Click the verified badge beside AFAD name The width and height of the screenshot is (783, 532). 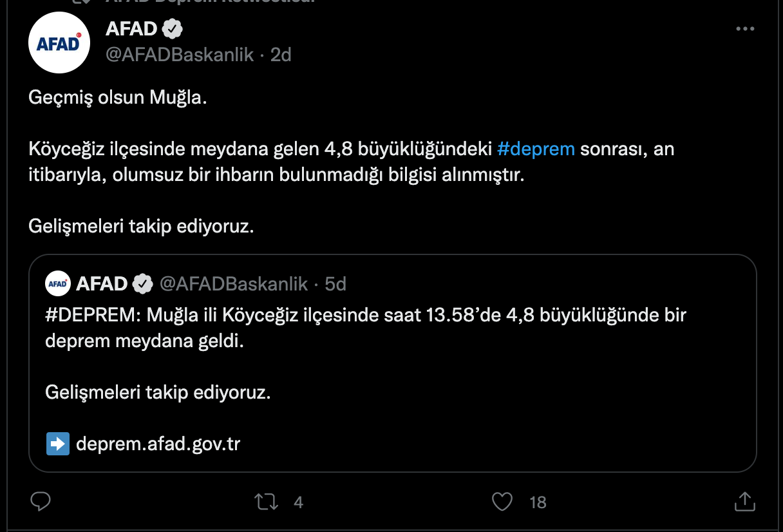tap(172, 29)
